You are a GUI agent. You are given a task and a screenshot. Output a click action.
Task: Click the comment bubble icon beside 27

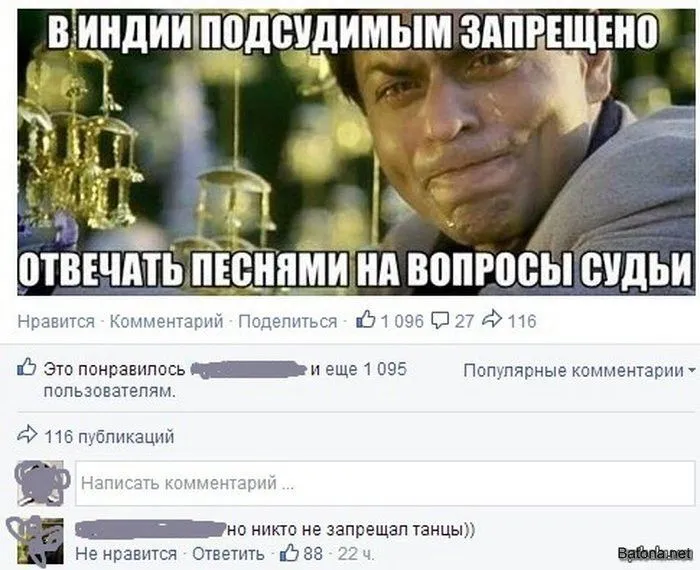[x=440, y=320]
